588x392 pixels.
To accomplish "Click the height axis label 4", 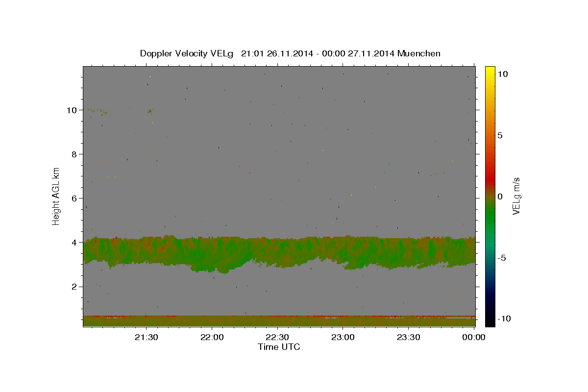I will point(75,243).
